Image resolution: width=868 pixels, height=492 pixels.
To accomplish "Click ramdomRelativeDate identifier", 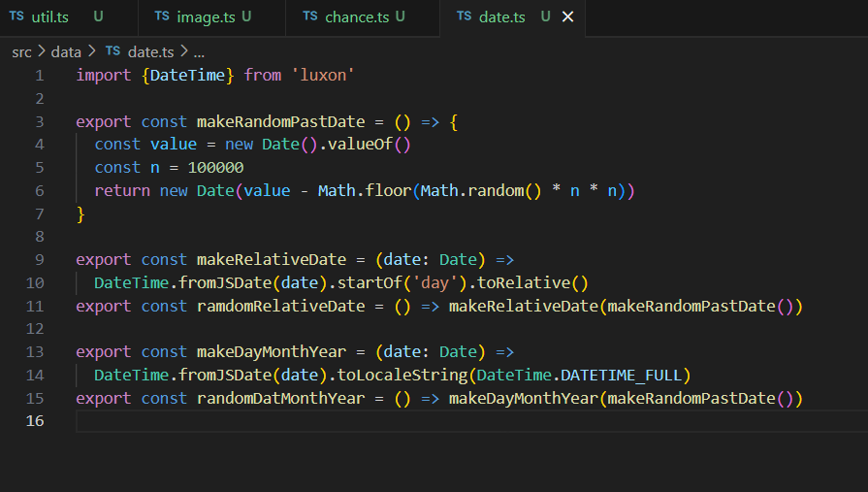I will pyautogui.click(x=280, y=306).
